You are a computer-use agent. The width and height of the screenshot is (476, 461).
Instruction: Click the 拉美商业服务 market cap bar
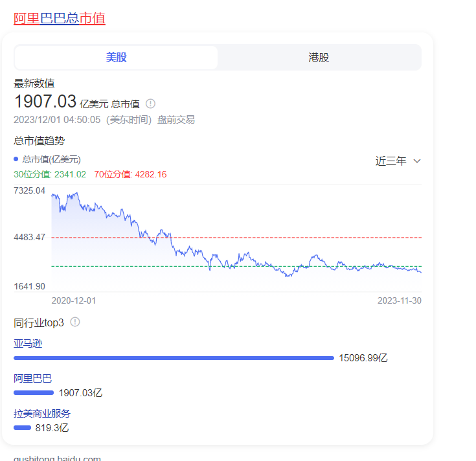[22, 428]
